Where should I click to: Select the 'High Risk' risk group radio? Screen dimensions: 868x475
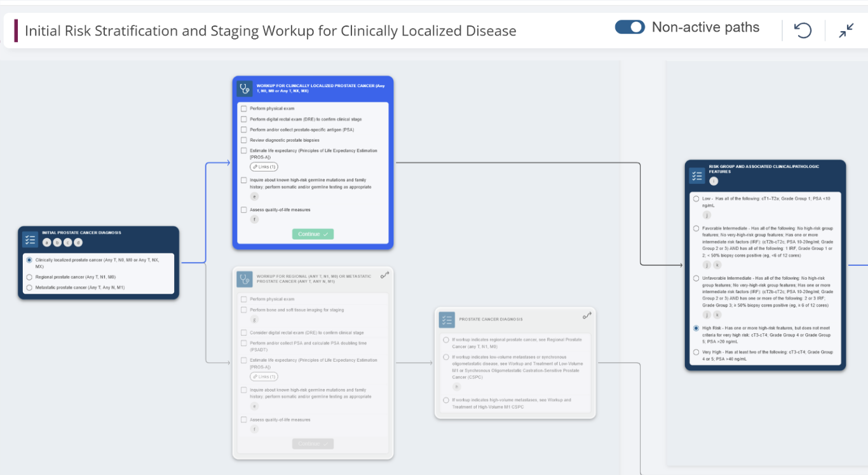696,329
